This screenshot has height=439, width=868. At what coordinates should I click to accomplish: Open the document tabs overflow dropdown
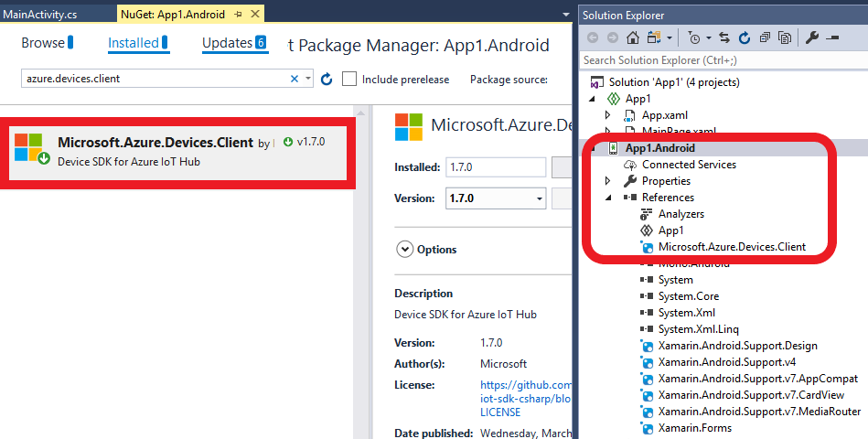click(566, 15)
